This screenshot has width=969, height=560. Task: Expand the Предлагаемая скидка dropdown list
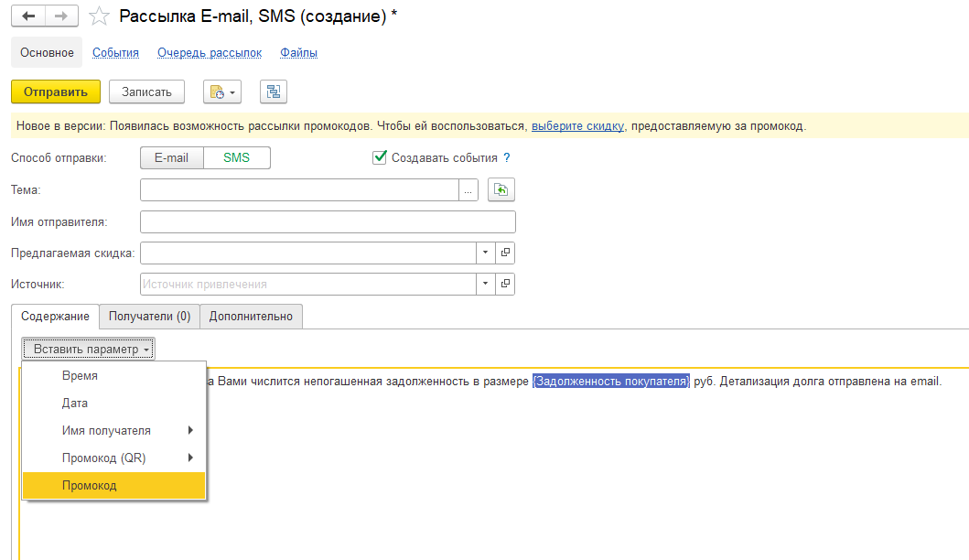click(x=485, y=253)
